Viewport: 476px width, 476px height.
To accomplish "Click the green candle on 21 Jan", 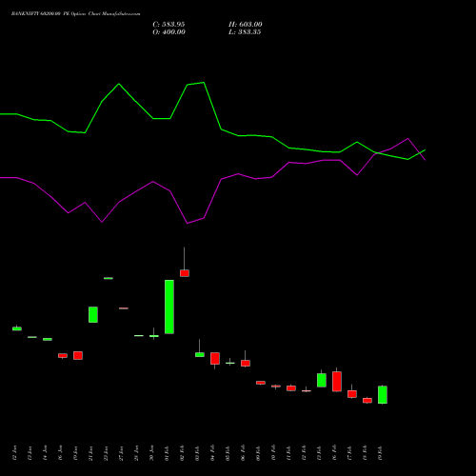I will [93, 314].
